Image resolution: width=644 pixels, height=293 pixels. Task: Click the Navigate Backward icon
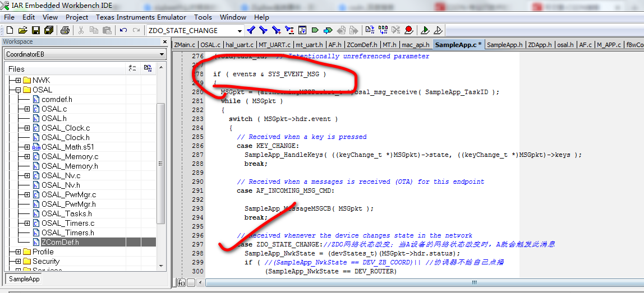341,30
